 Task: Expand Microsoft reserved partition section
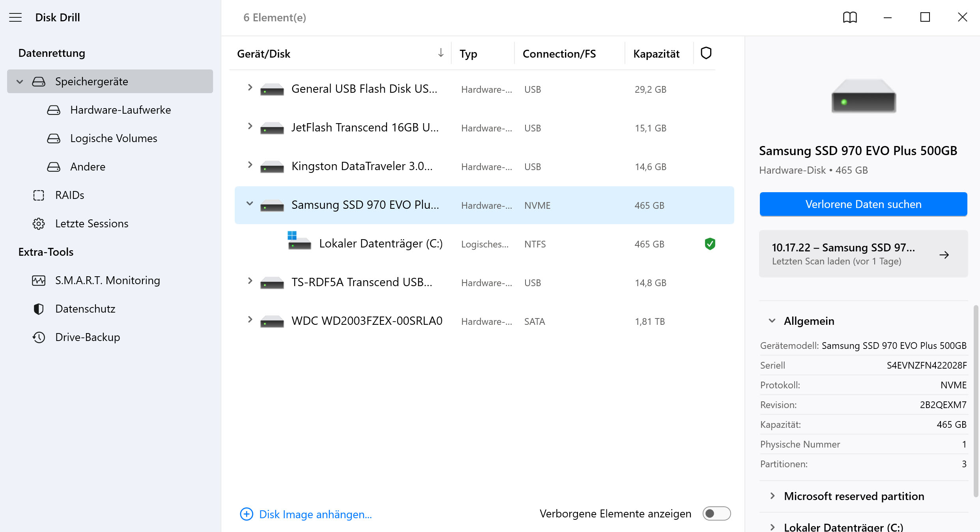tap(772, 496)
